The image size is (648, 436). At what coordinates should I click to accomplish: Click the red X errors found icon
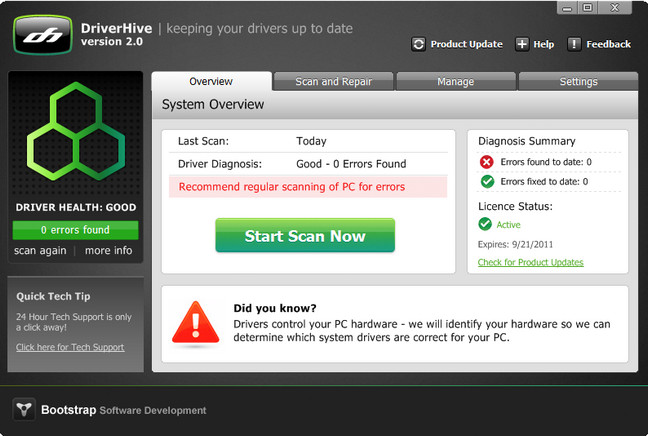point(487,161)
